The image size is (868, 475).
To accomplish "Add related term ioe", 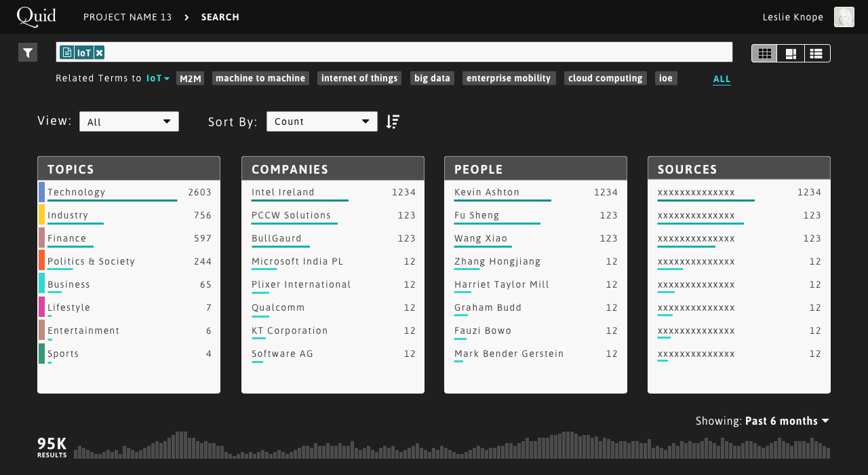I will point(666,79).
